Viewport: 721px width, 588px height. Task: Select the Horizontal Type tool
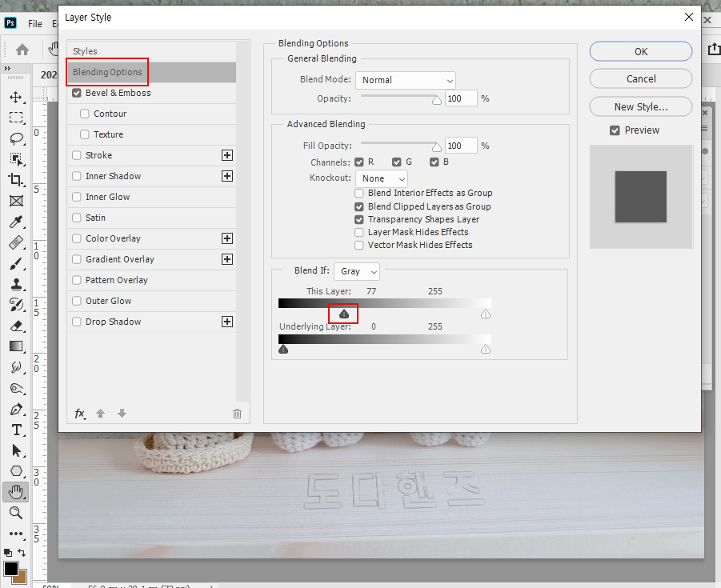coord(16,430)
